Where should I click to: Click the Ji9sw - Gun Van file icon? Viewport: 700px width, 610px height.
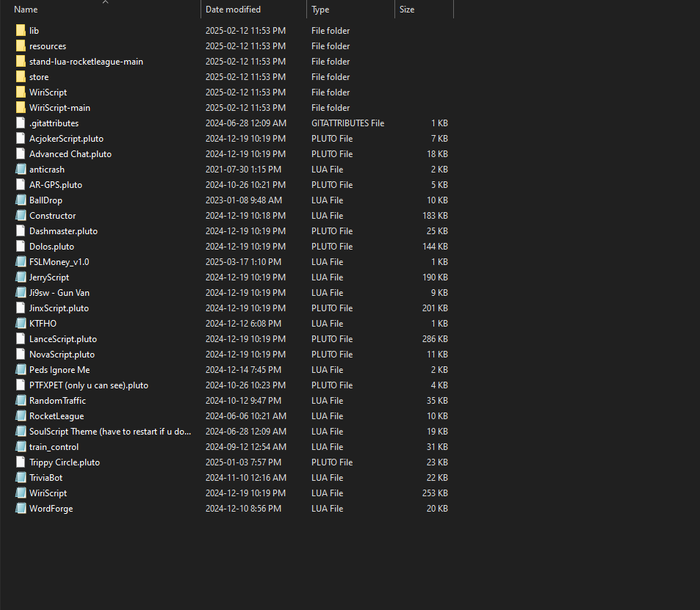(x=21, y=293)
